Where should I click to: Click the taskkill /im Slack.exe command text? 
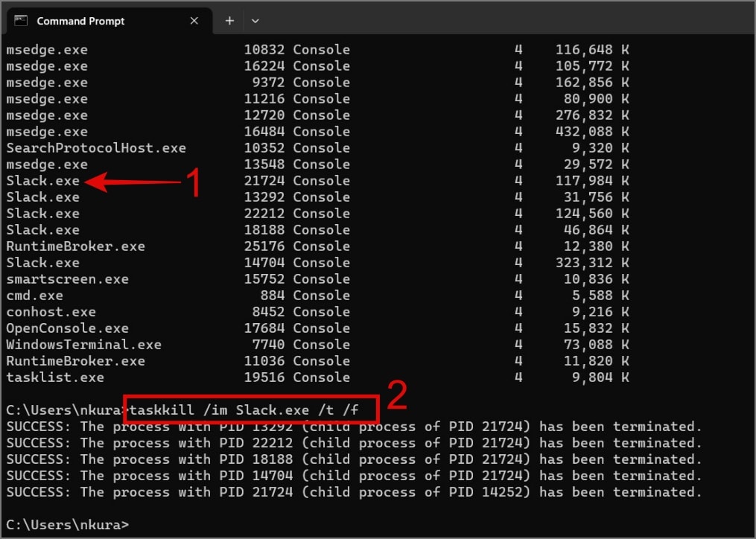tap(244, 410)
